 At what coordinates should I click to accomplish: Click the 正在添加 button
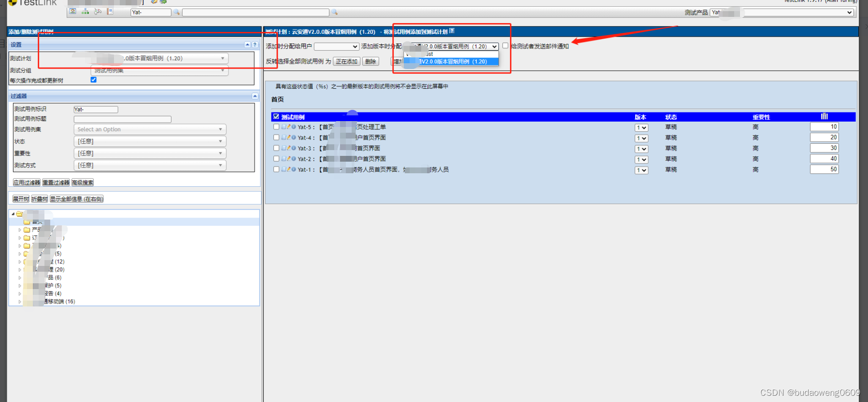346,61
